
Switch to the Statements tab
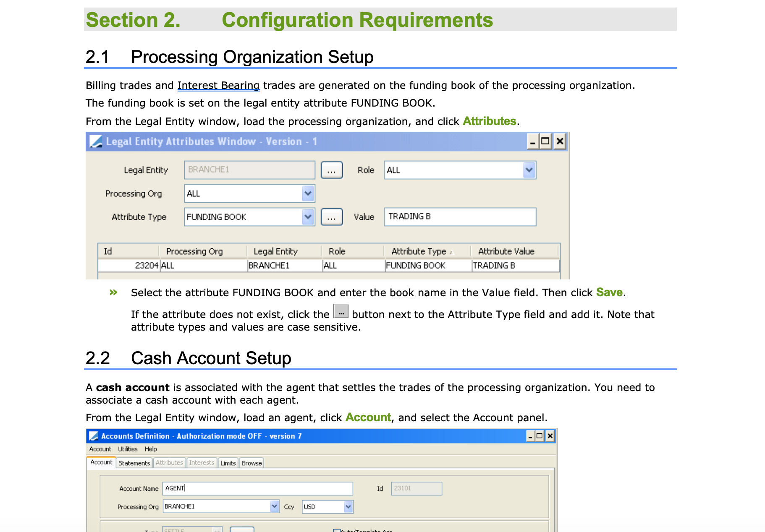134,463
